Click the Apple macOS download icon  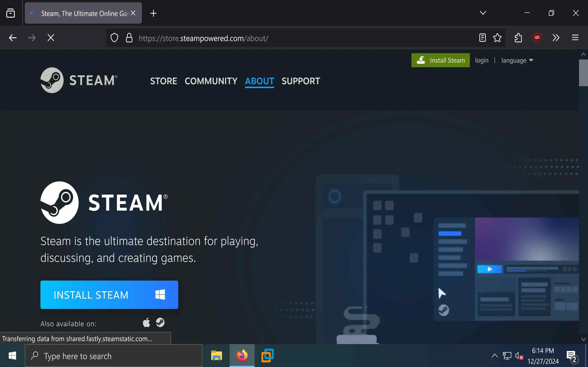(146, 323)
